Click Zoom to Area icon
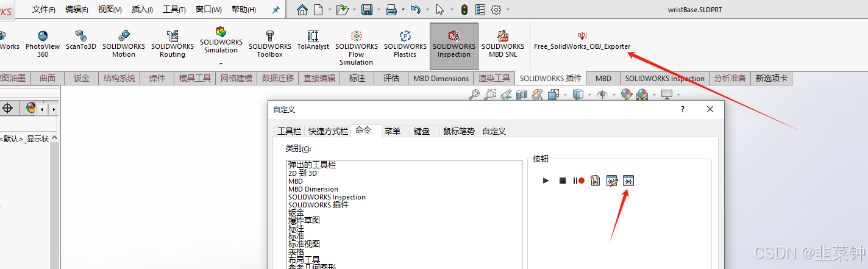Viewport: 868px width, 269px height. coord(489,95)
